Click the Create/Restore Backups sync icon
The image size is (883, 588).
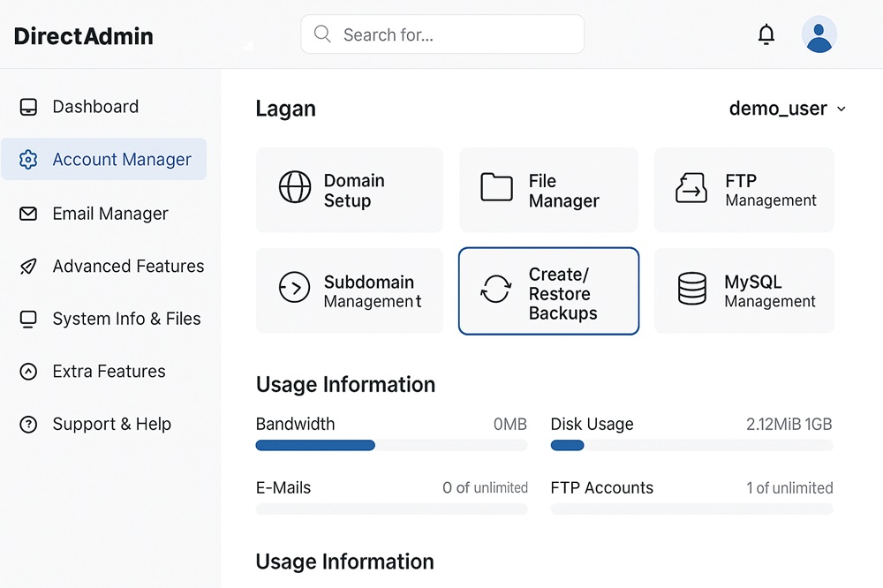pyautogui.click(x=495, y=290)
